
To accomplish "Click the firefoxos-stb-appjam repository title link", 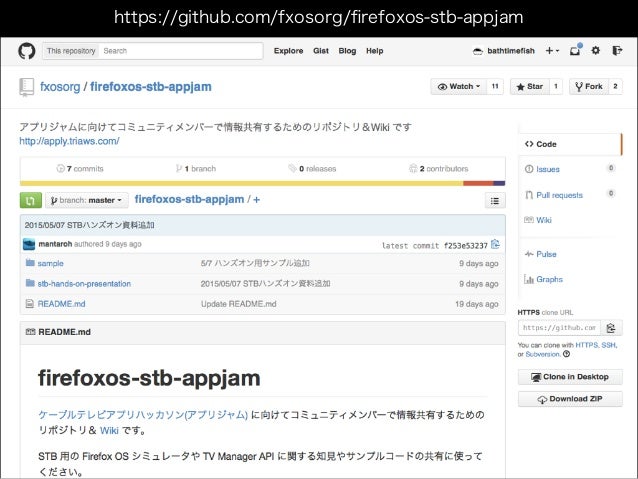I will pos(151,87).
